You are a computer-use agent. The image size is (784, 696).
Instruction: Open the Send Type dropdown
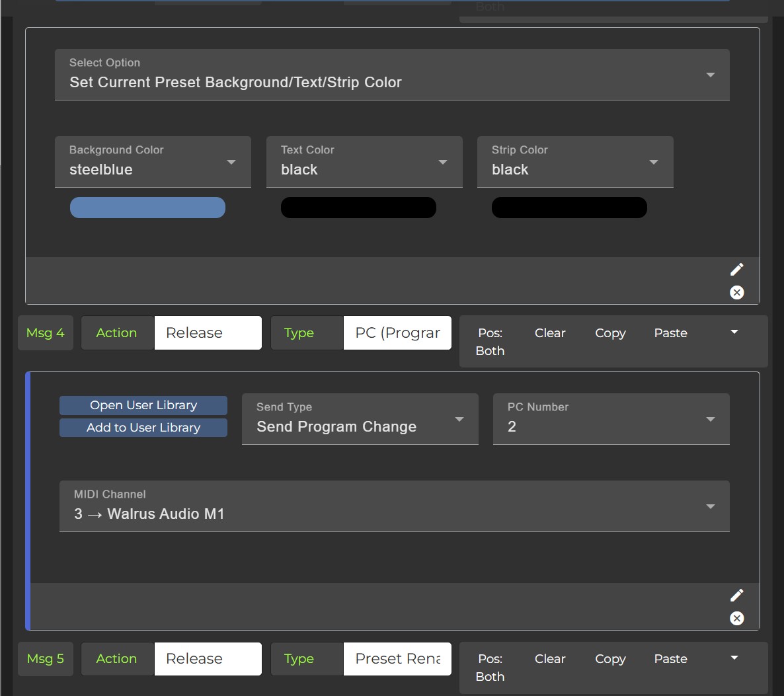360,419
